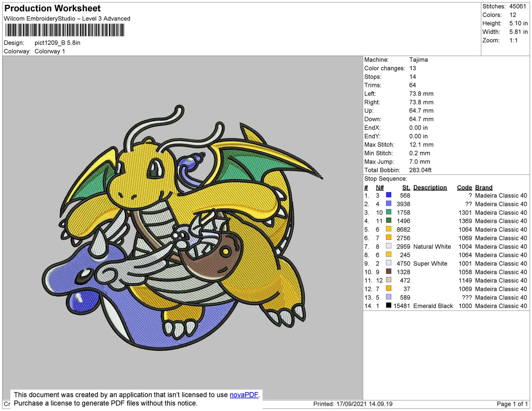
Task: Click the green swatch for stop 3
Action: click(x=389, y=212)
